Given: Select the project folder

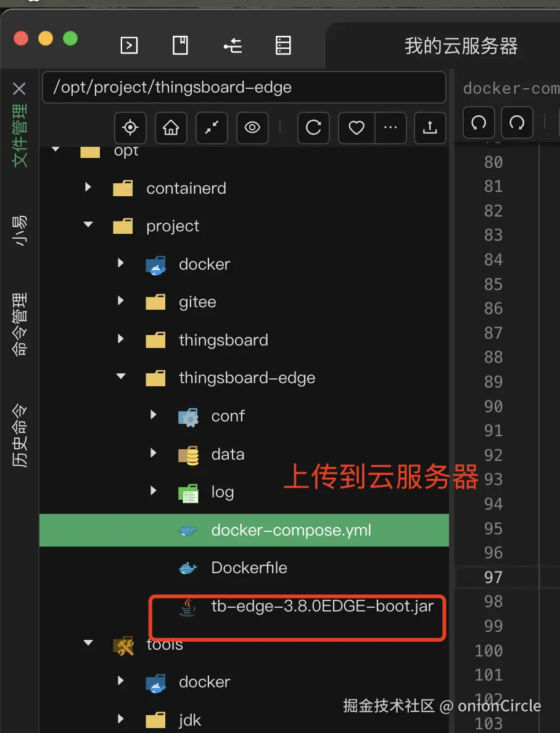Looking at the screenshot, I should 173,226.
